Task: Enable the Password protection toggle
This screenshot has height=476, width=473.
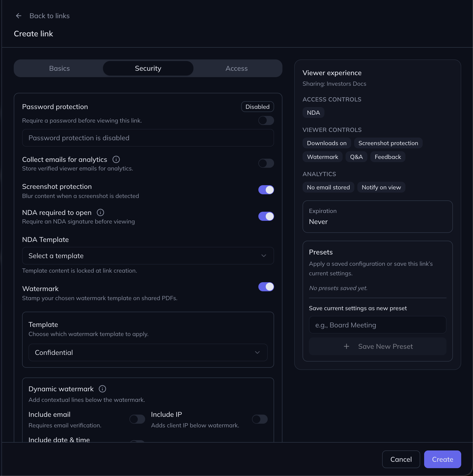Action: click(266, 121)
